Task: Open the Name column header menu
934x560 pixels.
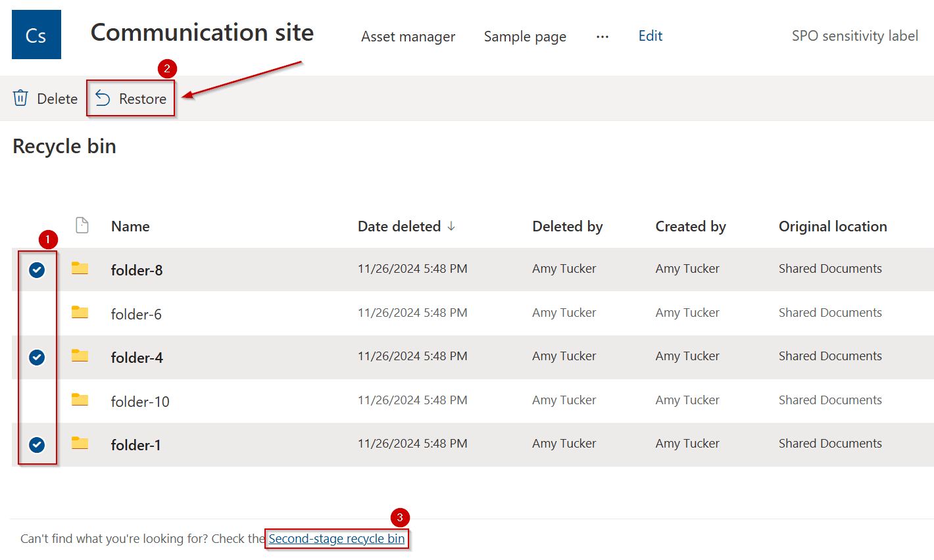Action: click(x=130, y=226)
